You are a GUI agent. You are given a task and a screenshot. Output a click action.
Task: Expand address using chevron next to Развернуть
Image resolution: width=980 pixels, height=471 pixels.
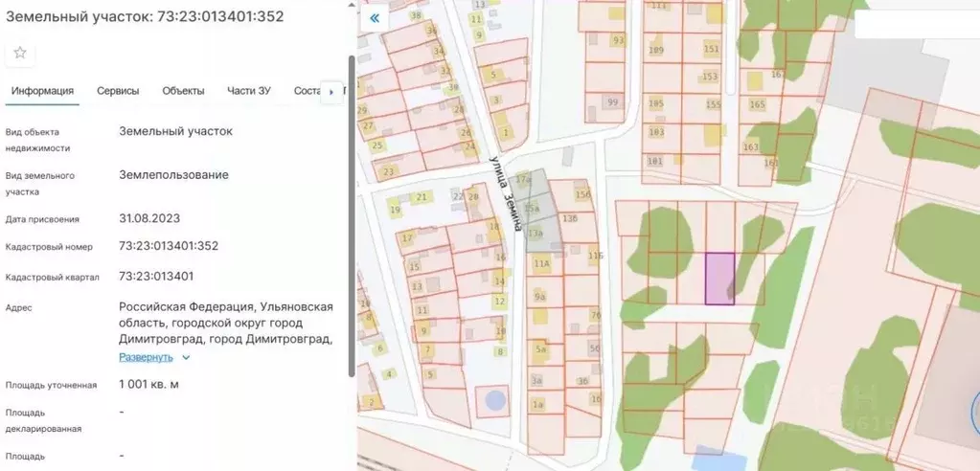[x=186, y=357]
